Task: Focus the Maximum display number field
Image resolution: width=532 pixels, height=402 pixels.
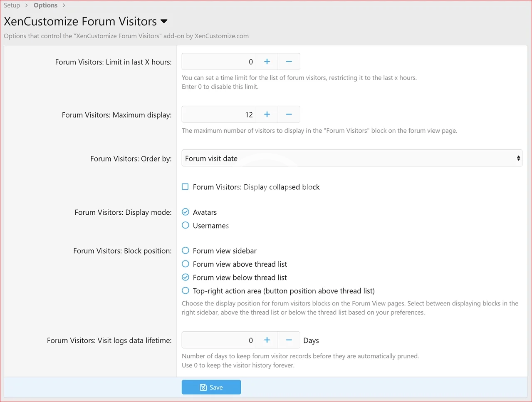Action: [219, 114]
